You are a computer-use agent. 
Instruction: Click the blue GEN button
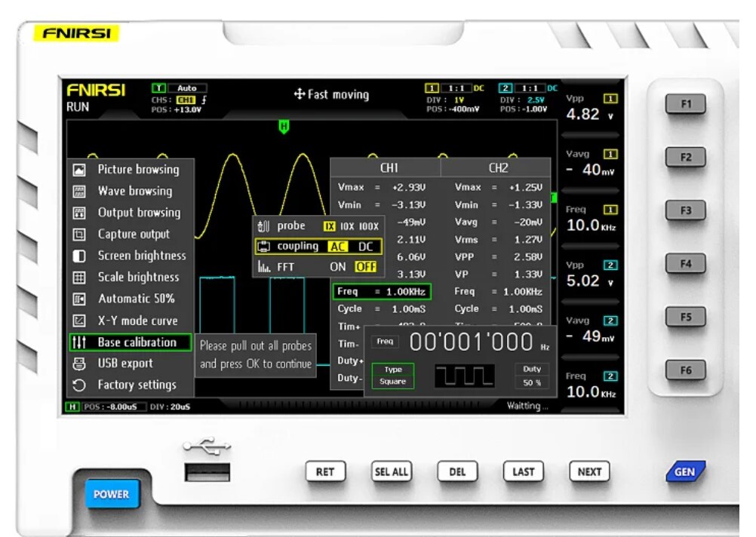tap(685, 471)
